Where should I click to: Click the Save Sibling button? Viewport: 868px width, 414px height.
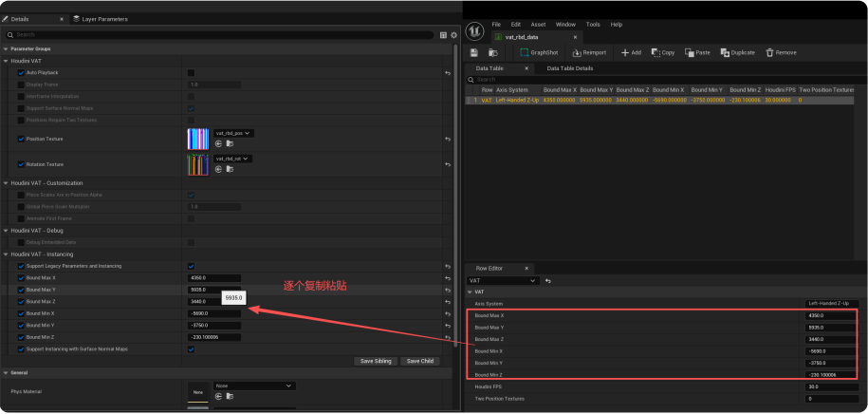click(377, 361)
